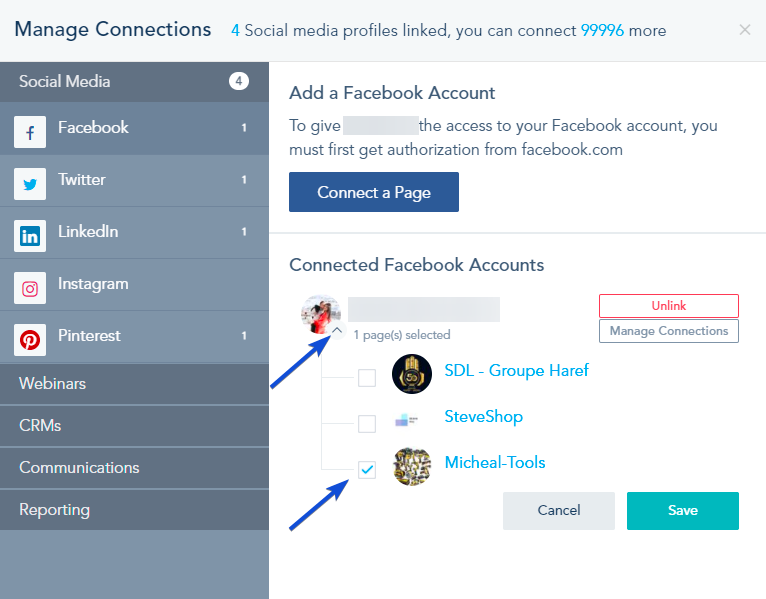This screenshot has height=599, width=766.
Task: Unlink the connected Facebook account
Action: tap(669, 306)
